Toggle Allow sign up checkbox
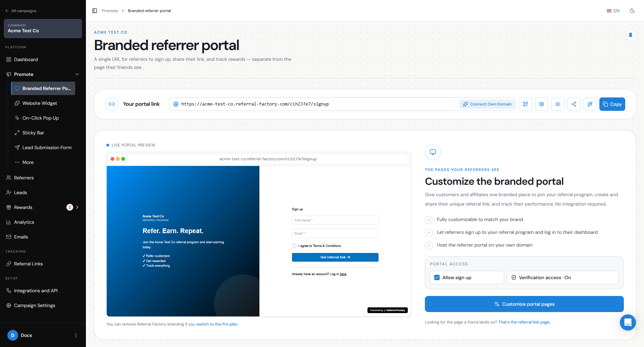Viewport: 644px width, 347px height. click(x=437, y=277)
